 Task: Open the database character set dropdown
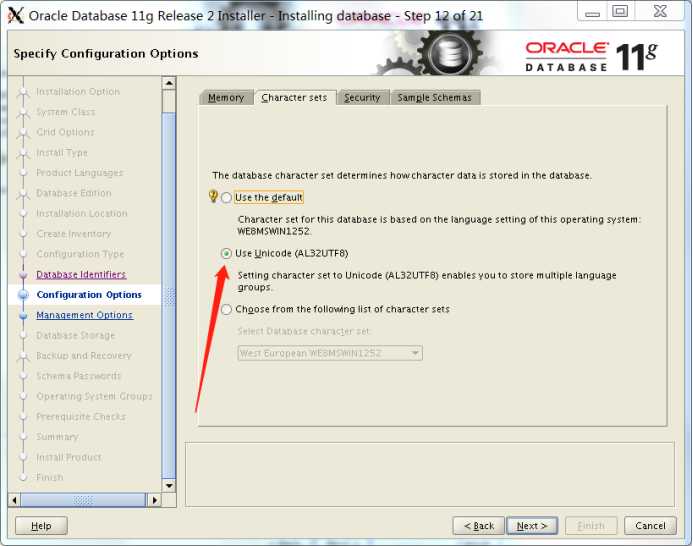(x=330, y=353)
